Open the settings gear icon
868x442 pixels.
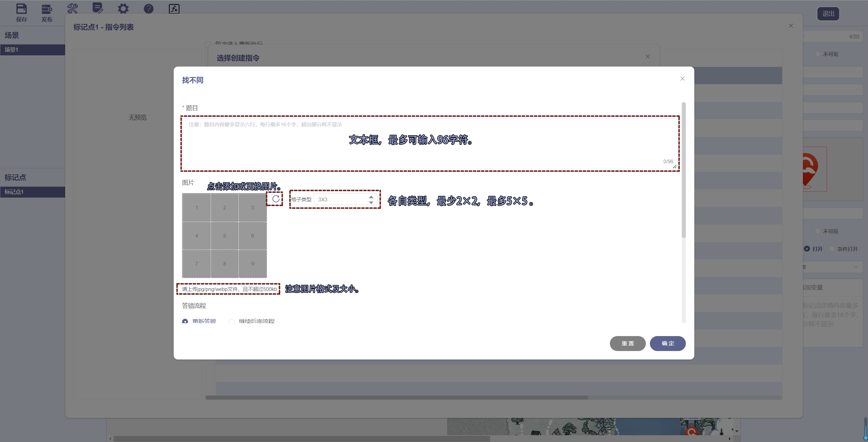pos(123,8)
